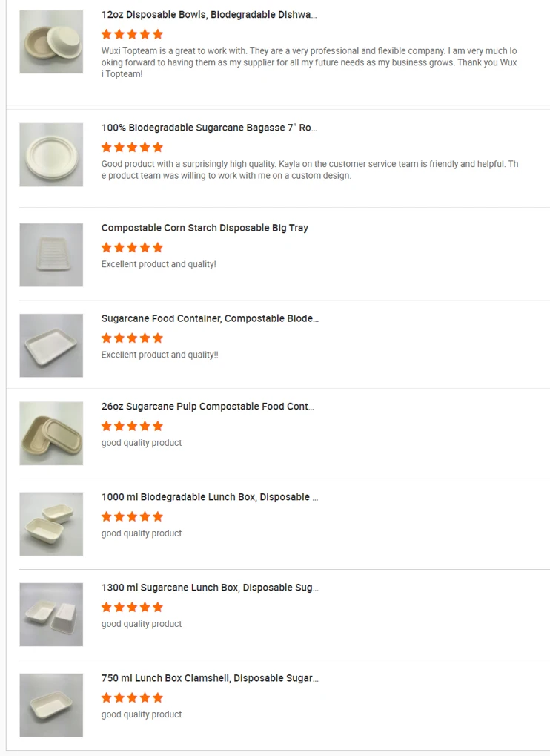Open the 750 ml clamshell thumbnail
Viewport: 550px width, 756px height.
[51, 705]
